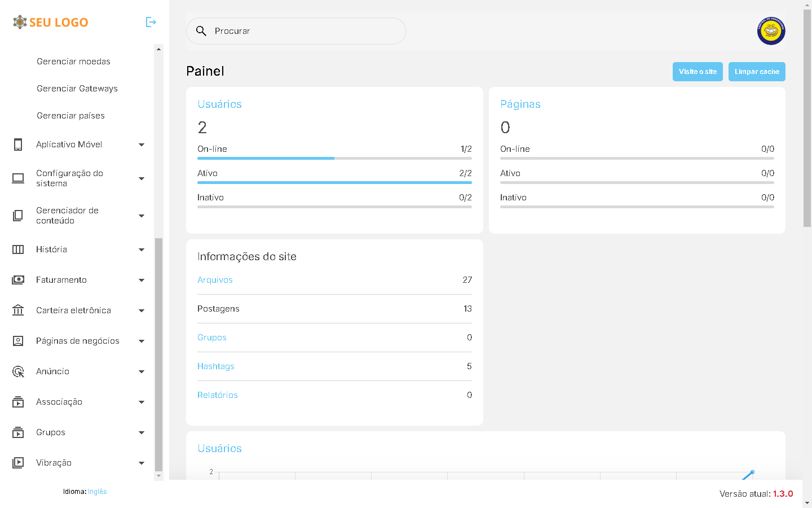
Task: Click the Faturamento money icon
Action: 18,280
